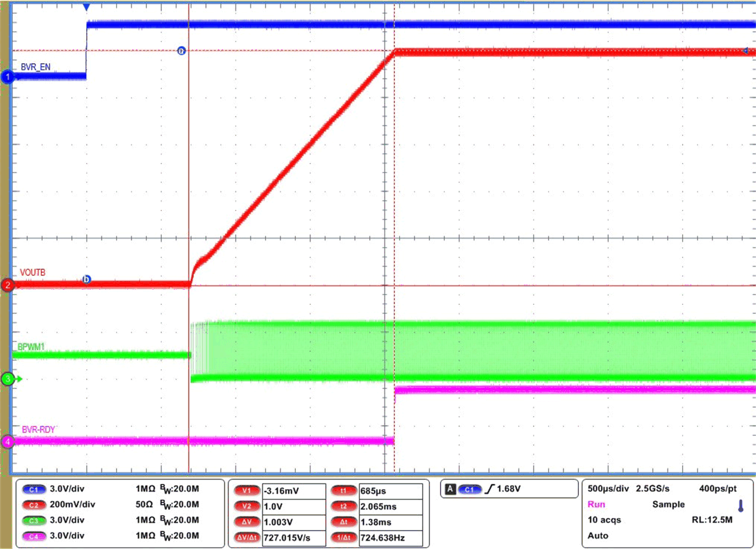This screenshot has height=549, width=756.
Task: Open the 500µs/div timebase selector
Action: coord(607,489)
